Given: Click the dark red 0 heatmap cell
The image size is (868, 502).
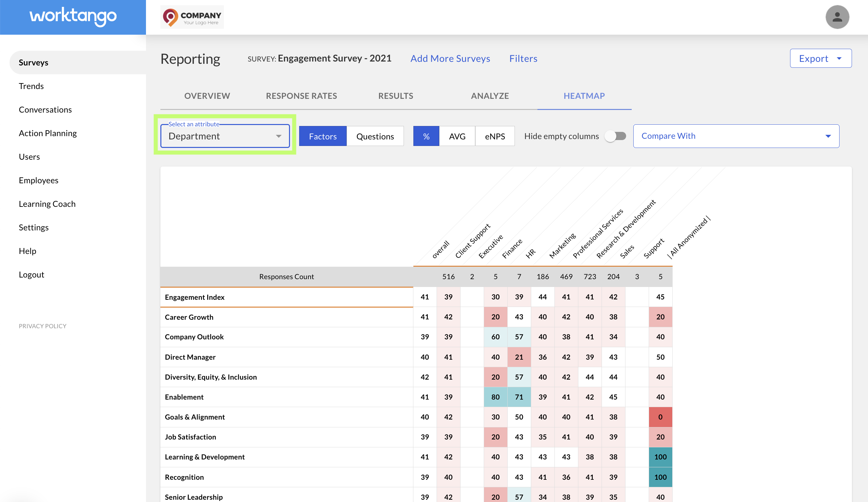Looking at the screenshot, I should click(660, 417).
